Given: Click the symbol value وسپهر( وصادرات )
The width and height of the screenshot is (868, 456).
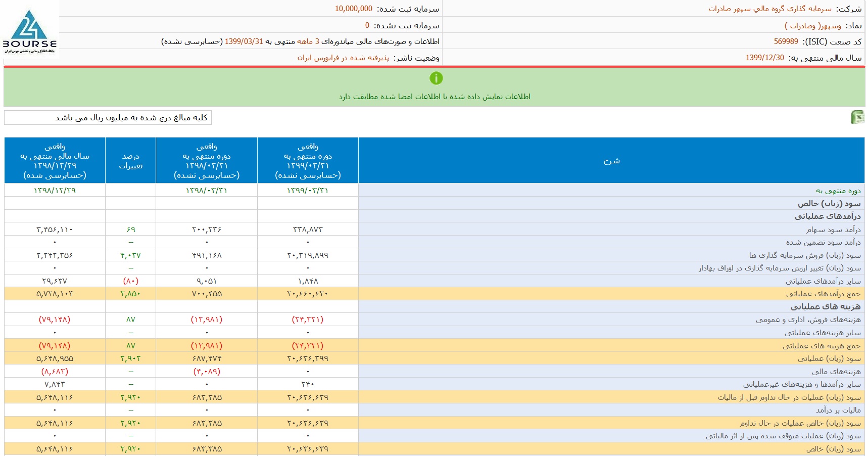Looking at the screenshot, I should [812, 25].
